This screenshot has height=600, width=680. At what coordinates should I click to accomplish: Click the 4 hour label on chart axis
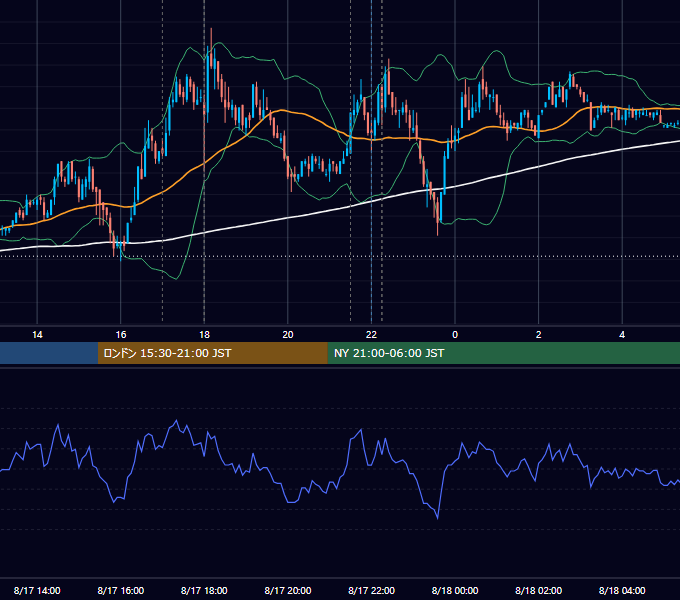[x=622, y=335]
